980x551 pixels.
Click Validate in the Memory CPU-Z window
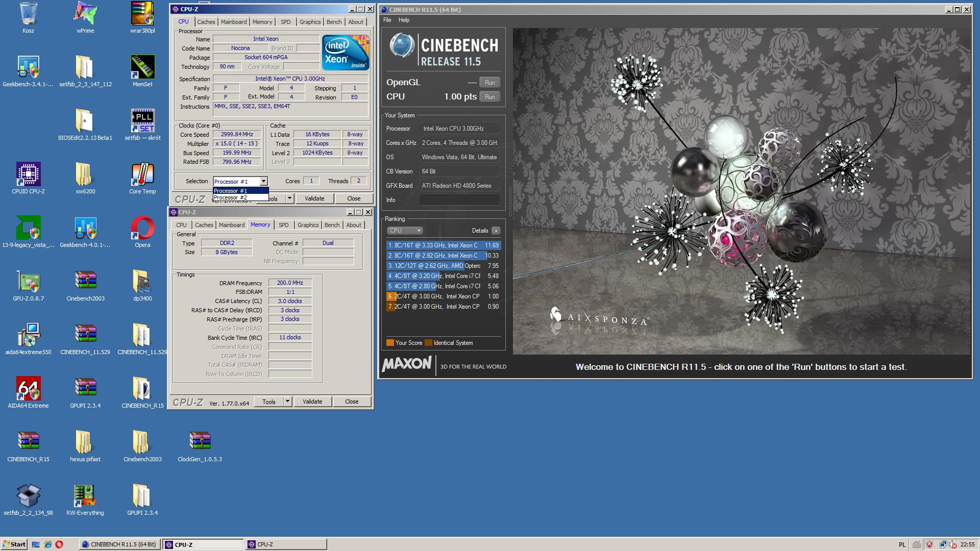pyautogui.click(x=312, y=402)
